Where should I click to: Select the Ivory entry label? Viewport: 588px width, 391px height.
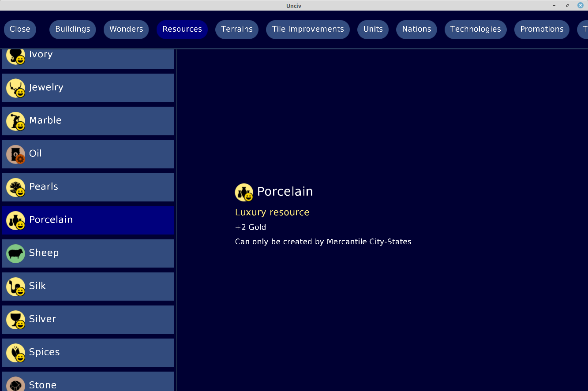[x=41, y=54]
